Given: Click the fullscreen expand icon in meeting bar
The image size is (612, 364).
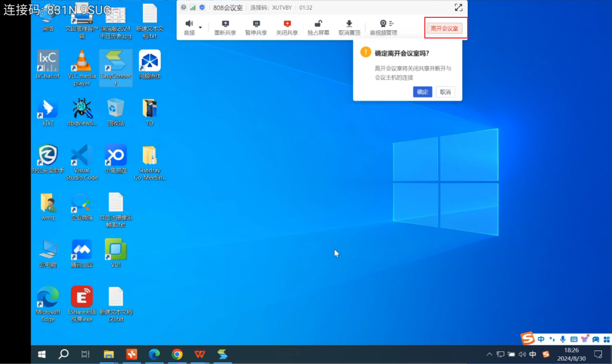Looking at the screenshot, I should pos(459,7).
